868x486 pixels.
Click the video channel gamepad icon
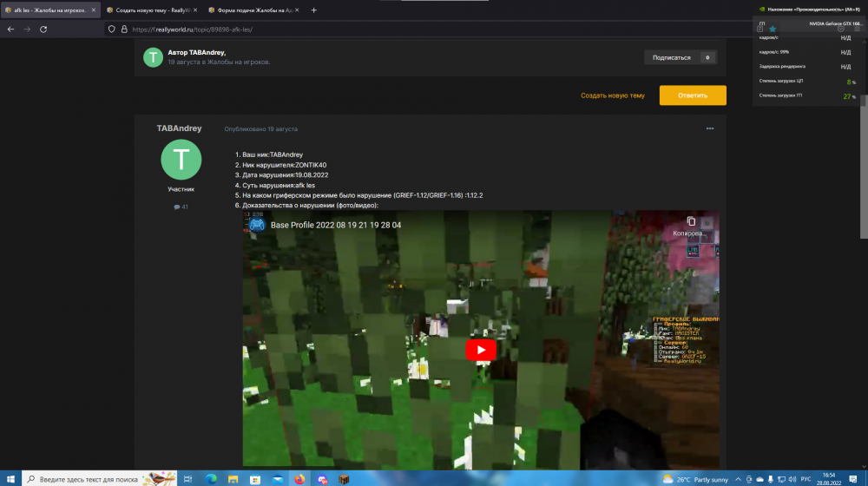[x=256, y=225]
